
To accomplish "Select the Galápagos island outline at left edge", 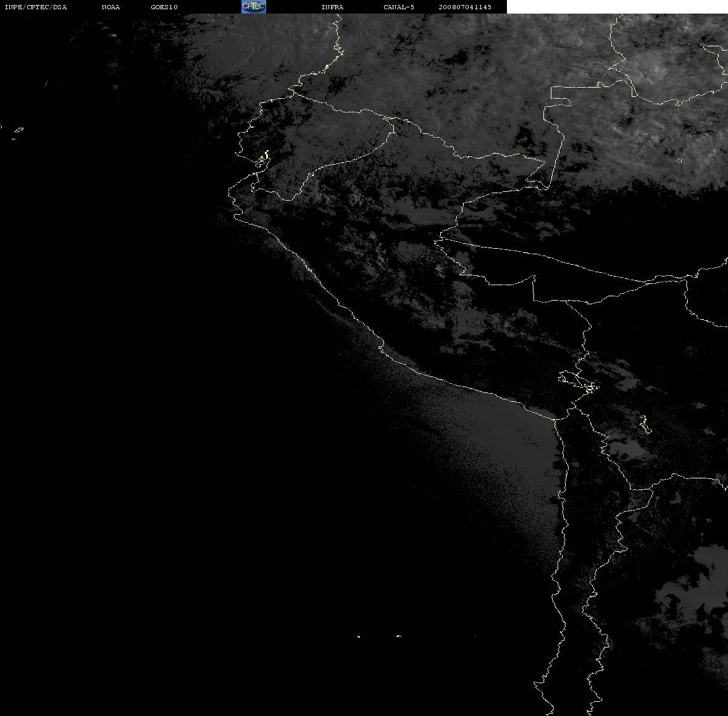I will tap(19, 130).
